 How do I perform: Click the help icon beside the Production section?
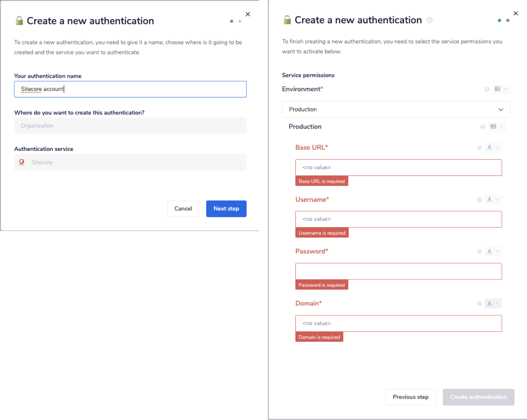(x=482, y=126)
